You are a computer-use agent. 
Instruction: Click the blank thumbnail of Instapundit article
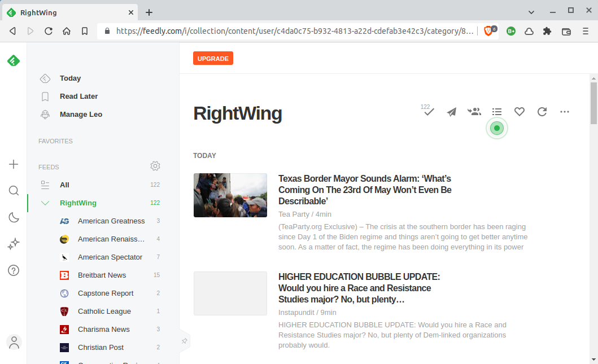pos(230,293)
